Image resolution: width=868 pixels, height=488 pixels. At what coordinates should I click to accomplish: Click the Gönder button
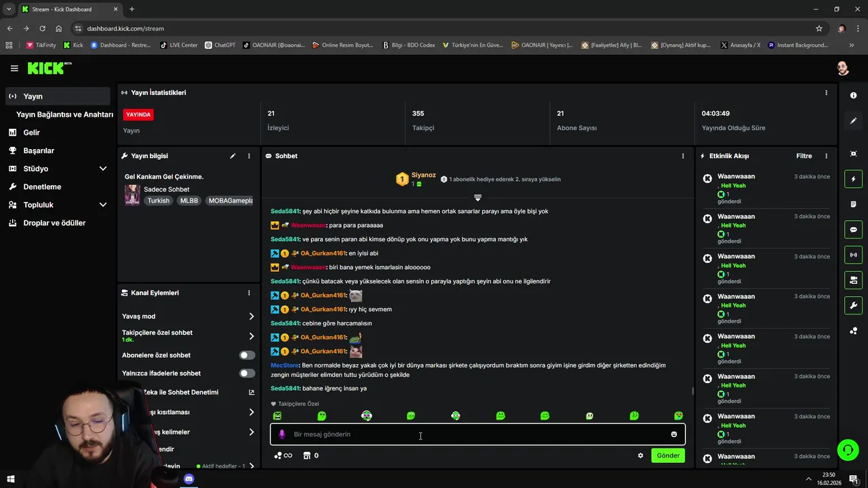point(668,455)
